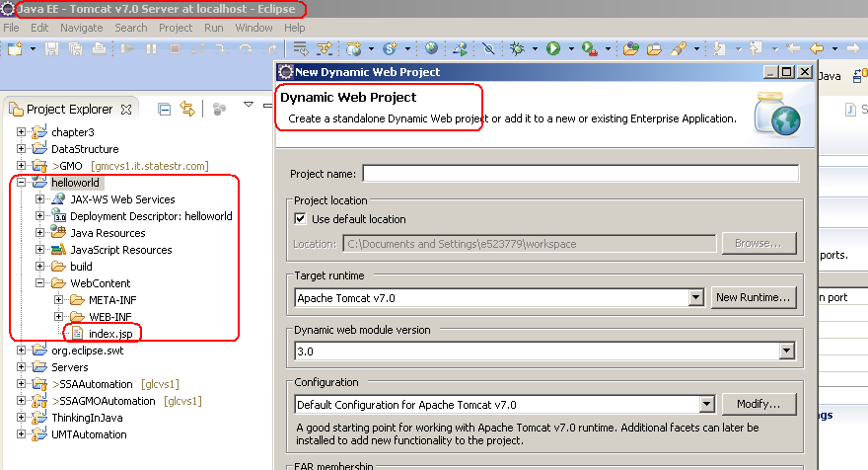Image resolution: width=868 pixels, height=470 pixels.
Task: Select the Deployment Descriptor: helloworld item
Action: click(151, 216)
